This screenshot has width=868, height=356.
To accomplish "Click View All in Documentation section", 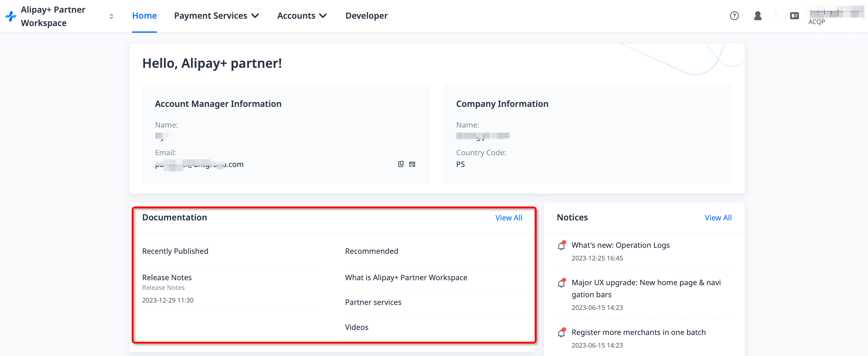I will pyautogui.click(x=508, y=218).
